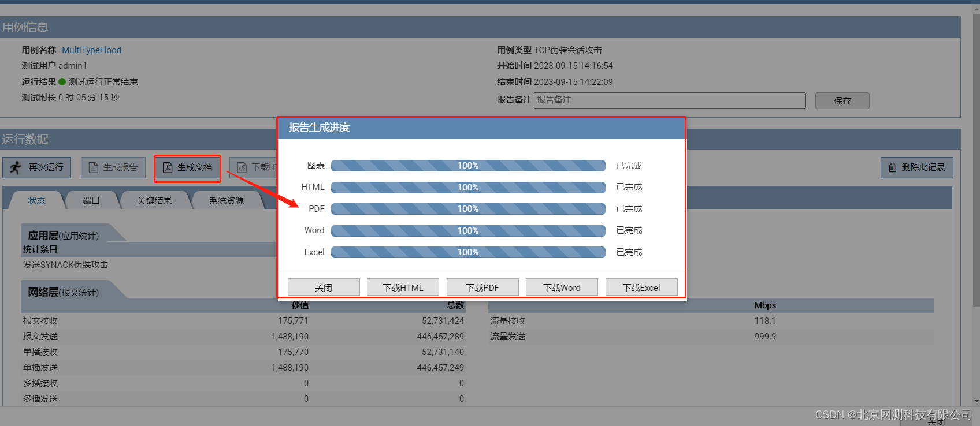The height and width of the screenshot is (426, 980).
Task: Click the 网络层(报文统计) section header
Action: [x=64, y=292]
